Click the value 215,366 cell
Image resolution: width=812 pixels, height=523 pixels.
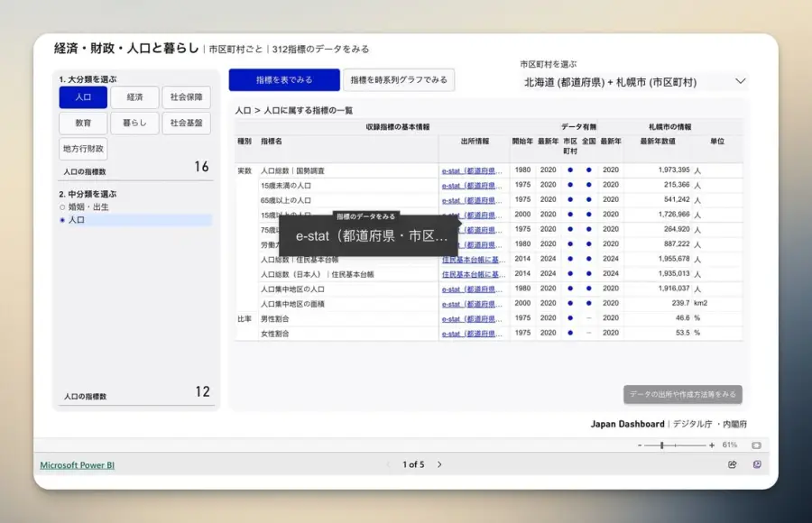tap(677, 185)
